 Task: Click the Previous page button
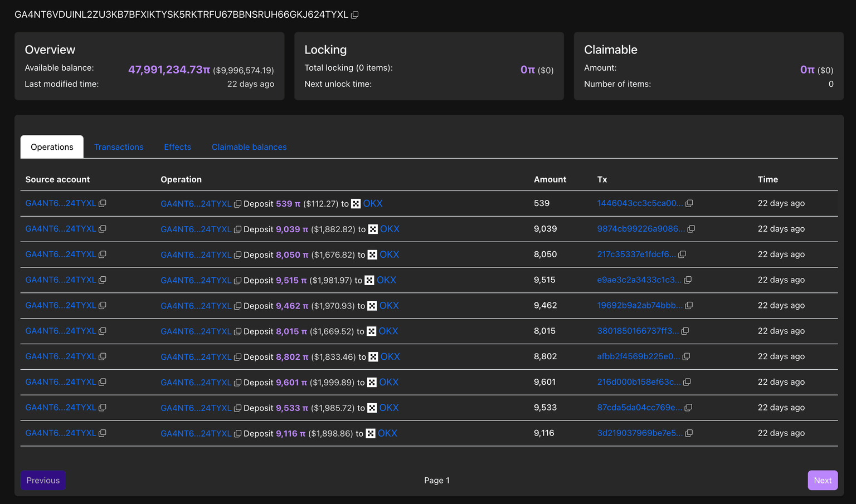tap(42, 480)
